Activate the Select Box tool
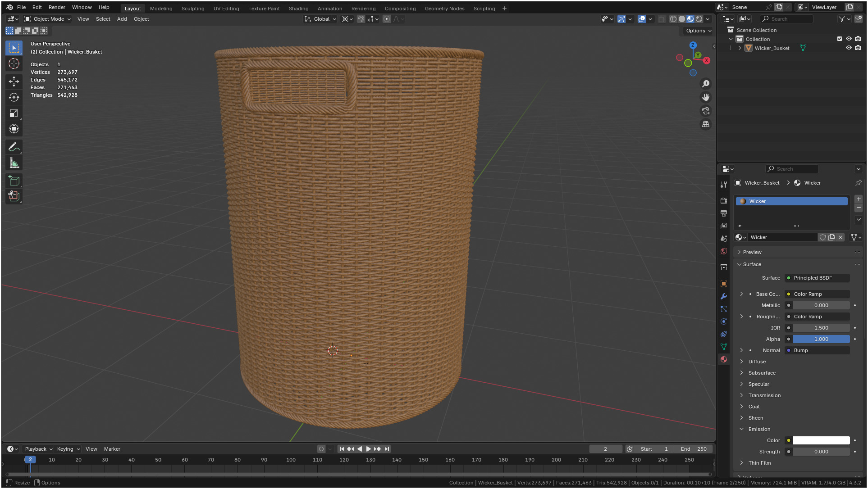 (x=14, y=48)
